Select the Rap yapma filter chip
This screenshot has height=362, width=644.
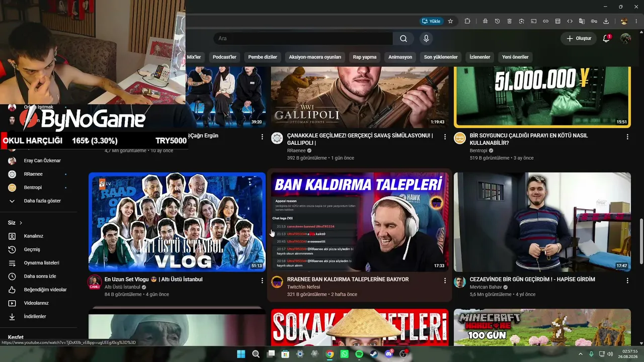[365, 57]
